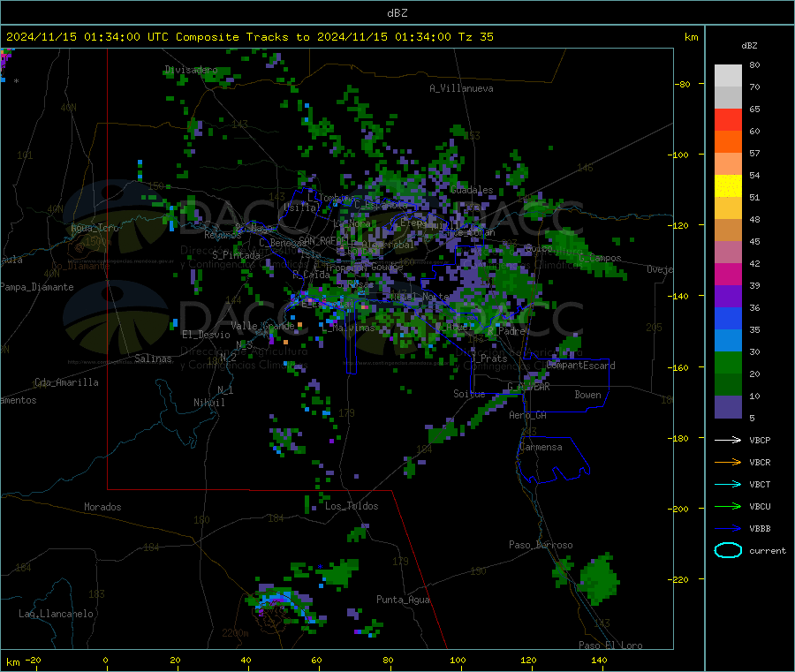Click the 'Paso_Barroso' map label
The height and width of the screenshot is (672, 795).
tap(541, 545)
